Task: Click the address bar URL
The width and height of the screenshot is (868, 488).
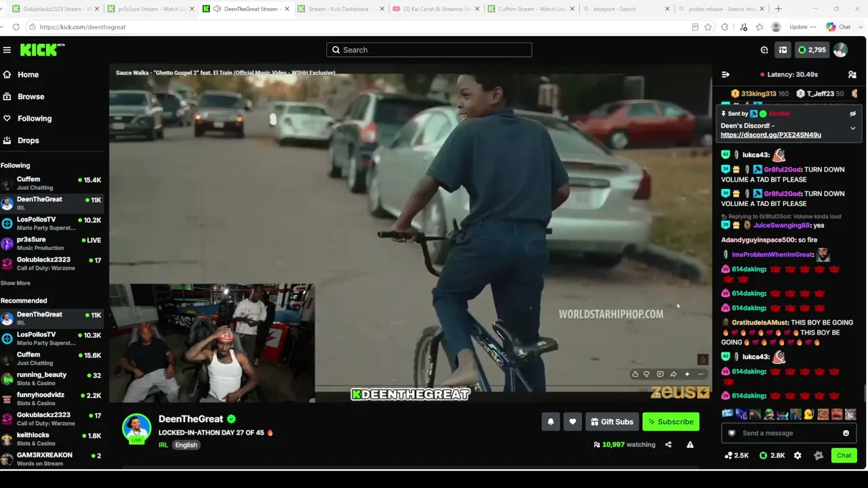Action: point(82,27)
